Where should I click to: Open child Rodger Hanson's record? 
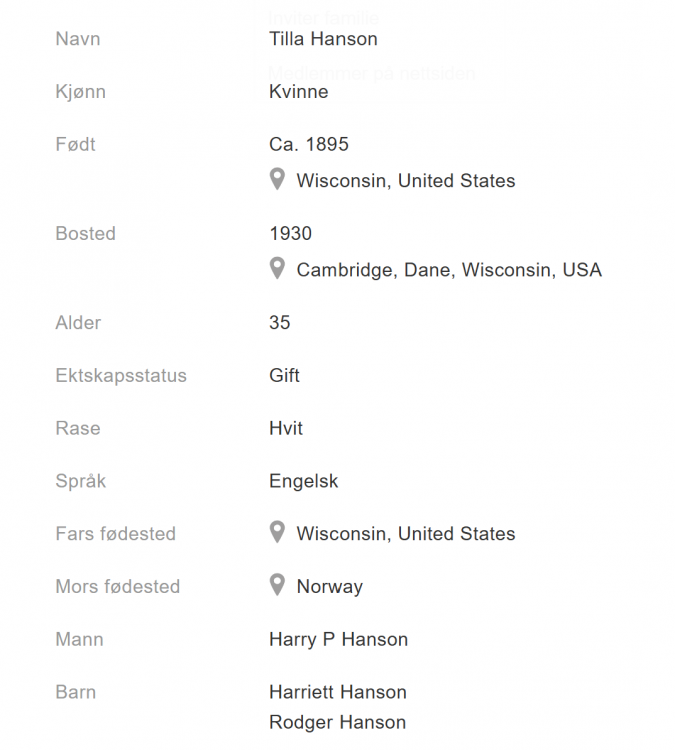(x=337, y=722)
